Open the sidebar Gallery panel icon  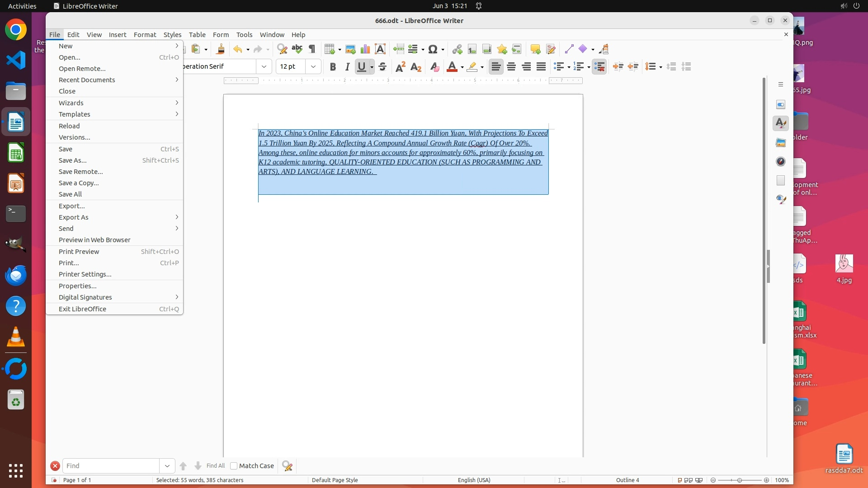click(781, 143)
